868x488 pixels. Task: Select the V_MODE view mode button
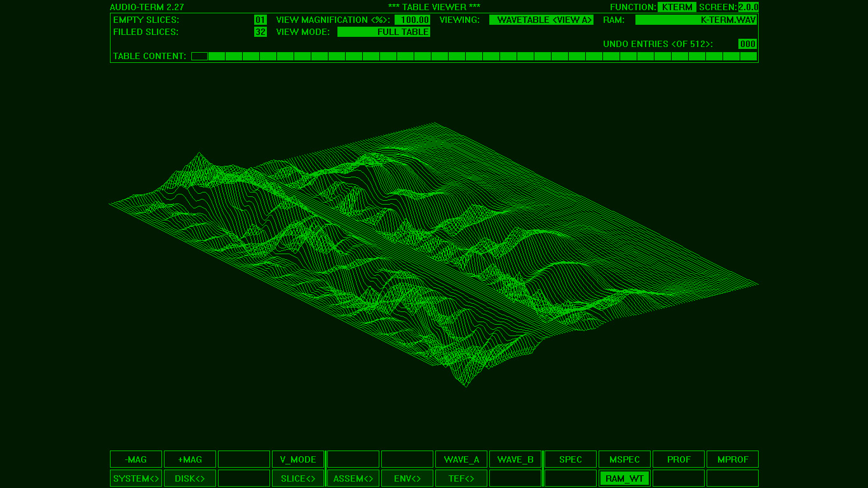tap(298, 459)
